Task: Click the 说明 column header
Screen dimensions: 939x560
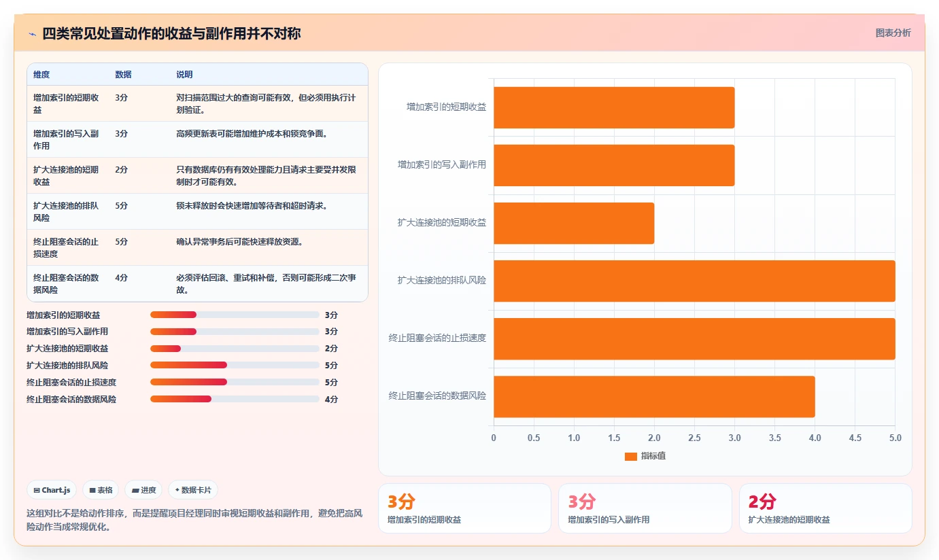Action: click(x=184, y=75)
